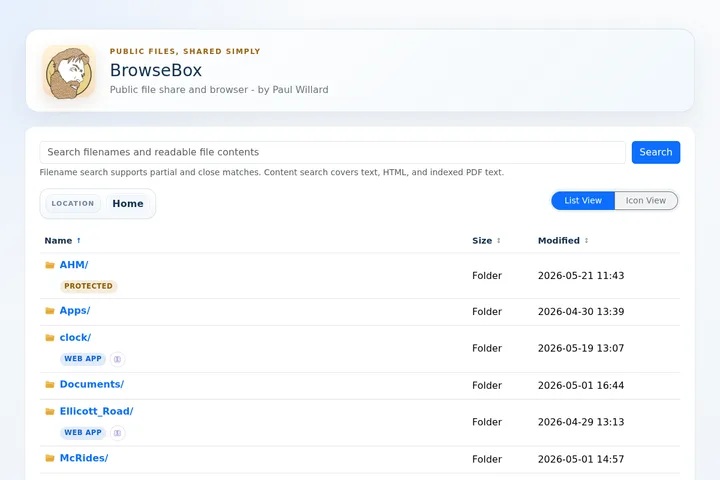Click the 2026-05-21 11:43 modified date
Image resolution: width=720 pixels, height=480 pixels.
coord(581,276)
